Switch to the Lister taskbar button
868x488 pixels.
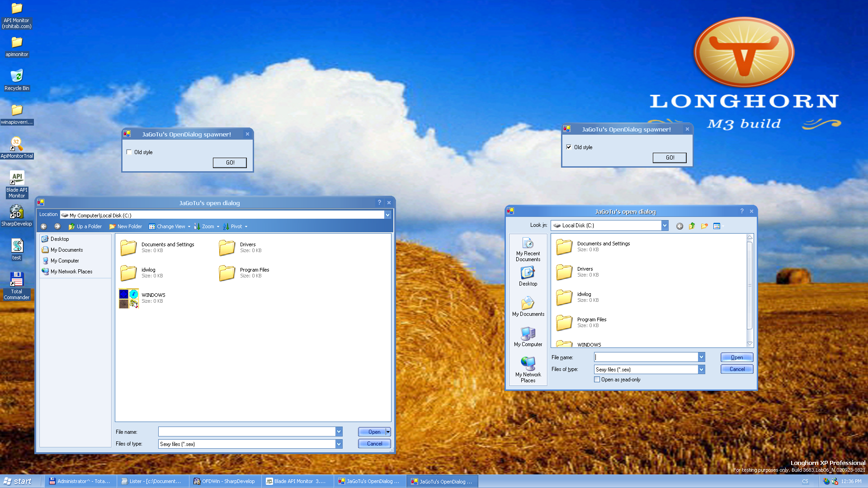[x=152, y=481]
